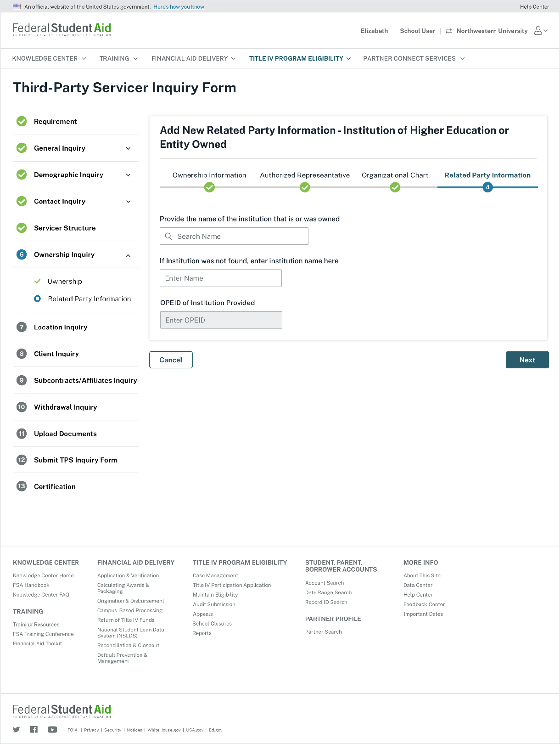Open the School Closures footer link
The image size is (560, 744).
pyautogui.click(x=212, y=624)
